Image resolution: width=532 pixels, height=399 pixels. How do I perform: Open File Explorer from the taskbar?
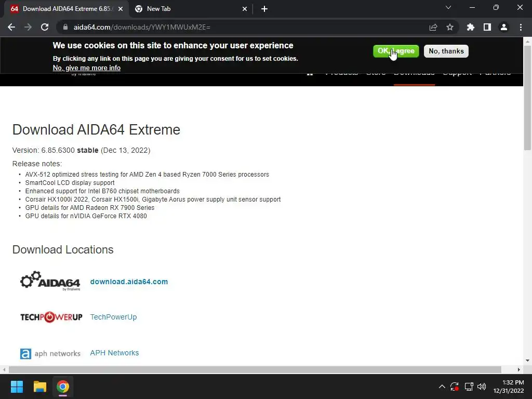39,387
